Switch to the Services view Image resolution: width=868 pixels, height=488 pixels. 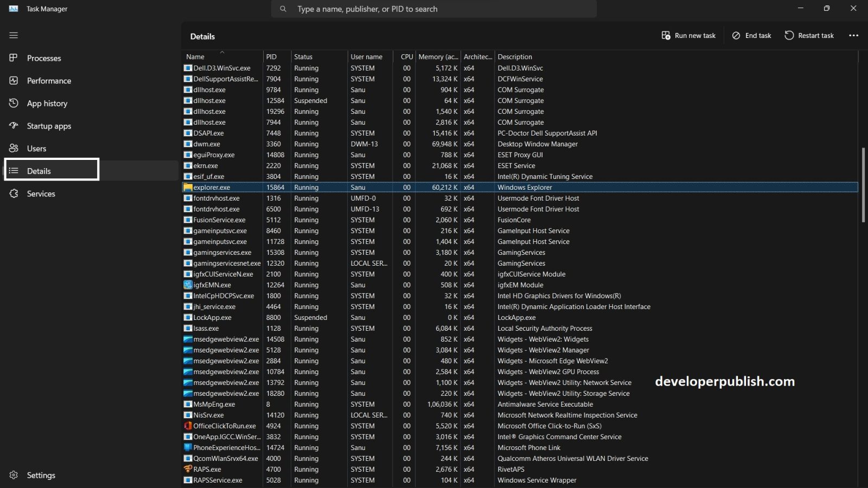point(41,194)
